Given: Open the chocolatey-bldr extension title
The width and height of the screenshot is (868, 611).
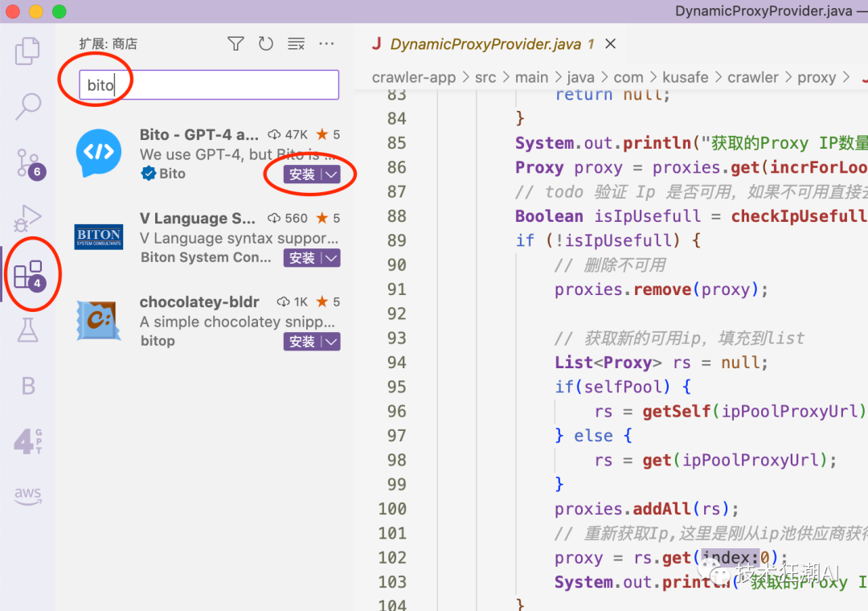Looking at the screenshot, I should pos(199,302).
